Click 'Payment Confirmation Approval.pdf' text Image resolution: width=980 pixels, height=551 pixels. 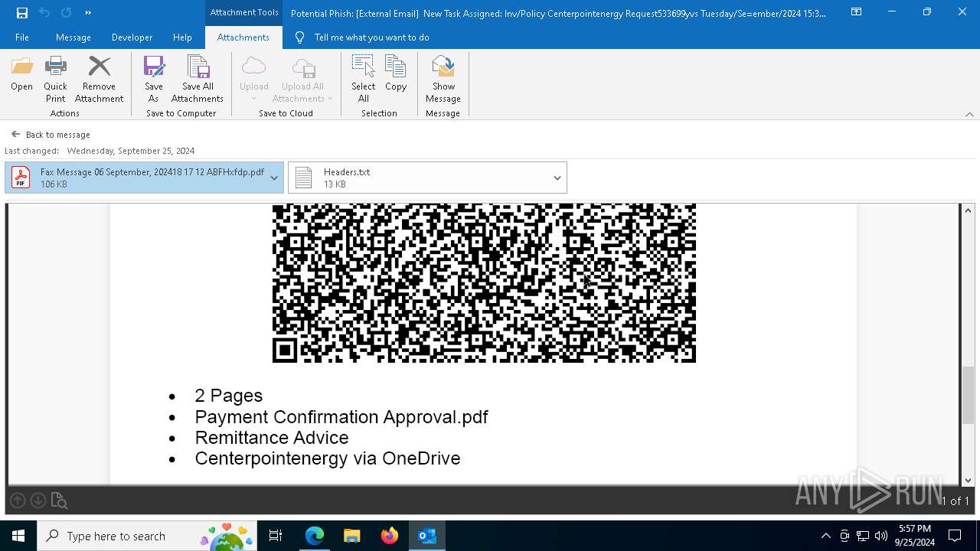tap(341, 417)
